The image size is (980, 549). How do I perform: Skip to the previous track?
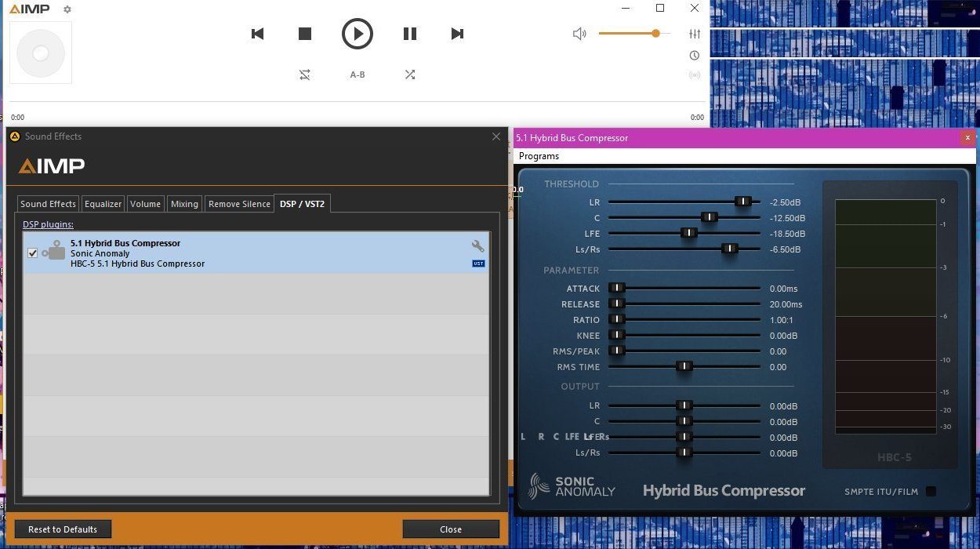257,34
